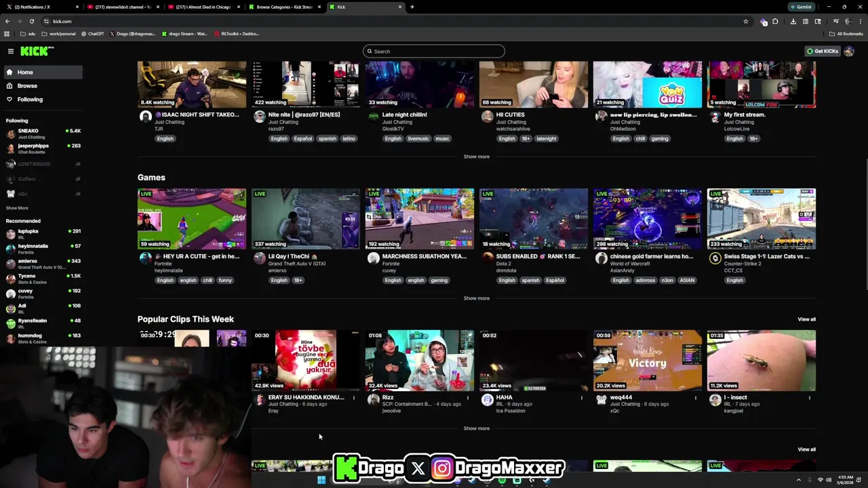
Task: Open RyansRealm in Recommended list
Action: click(x=43, y=323)
